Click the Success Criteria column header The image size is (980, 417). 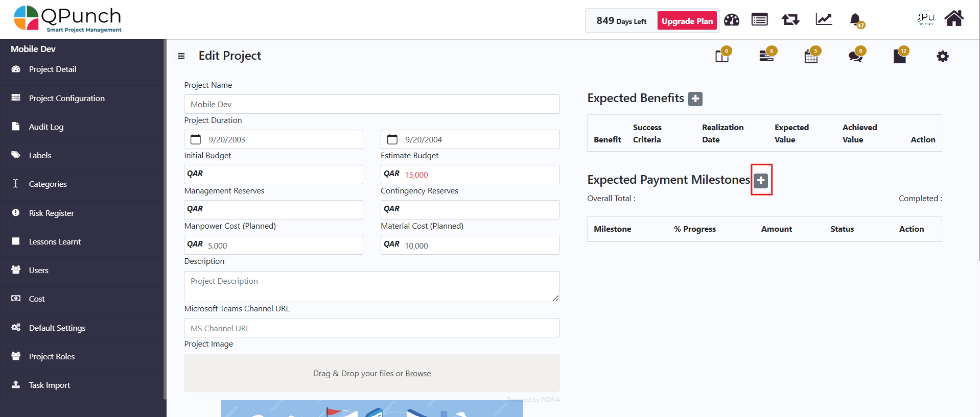[x=647, y=133]
